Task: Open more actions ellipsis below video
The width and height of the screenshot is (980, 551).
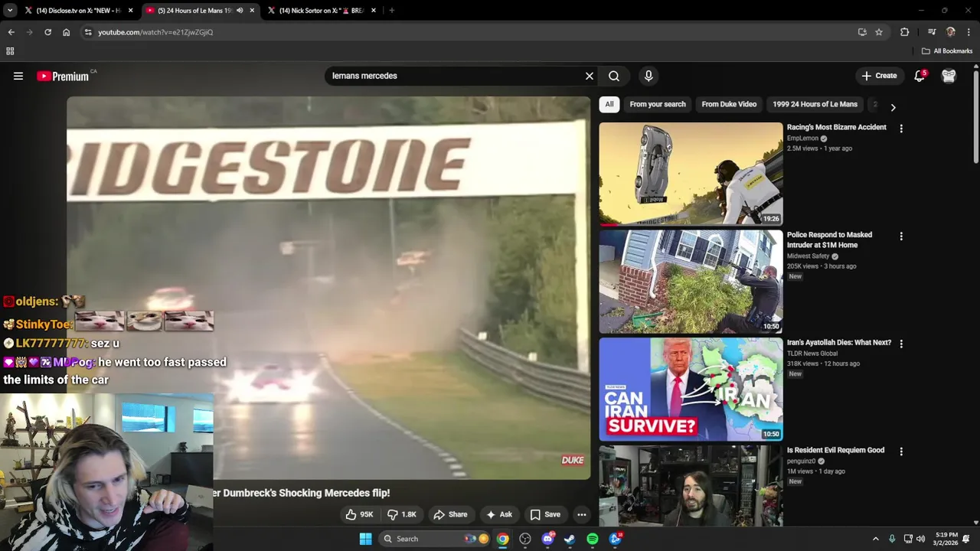Action: click(582, 514)
